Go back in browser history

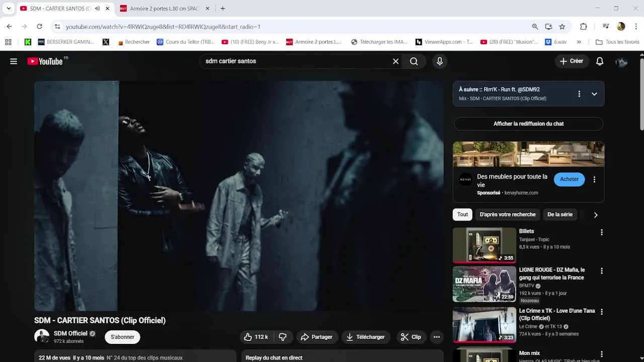pyautogui.click(x=9, y=27)
